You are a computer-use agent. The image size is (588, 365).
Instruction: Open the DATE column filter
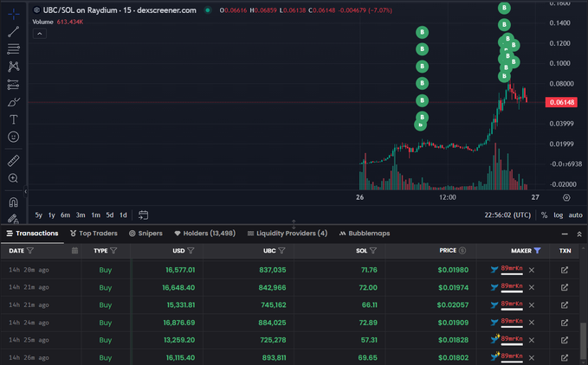click(x=30, y=251)
